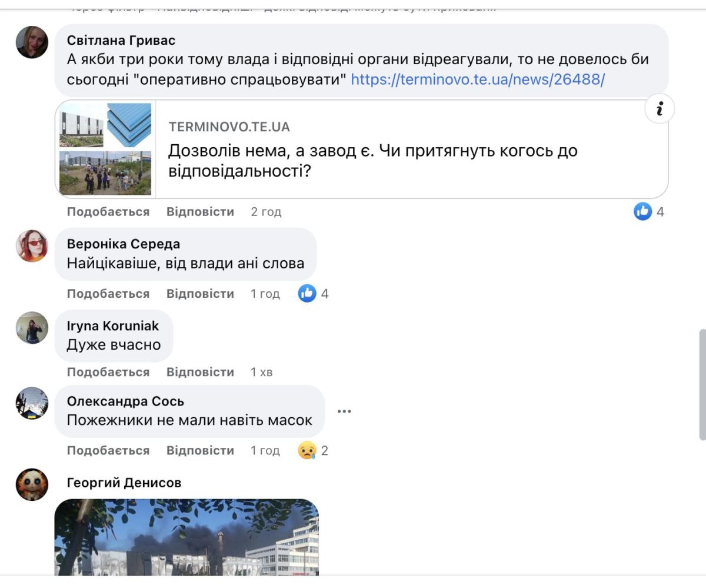
Task: Open Вероніка Середа's profile avatar
Action: point(32,246)
